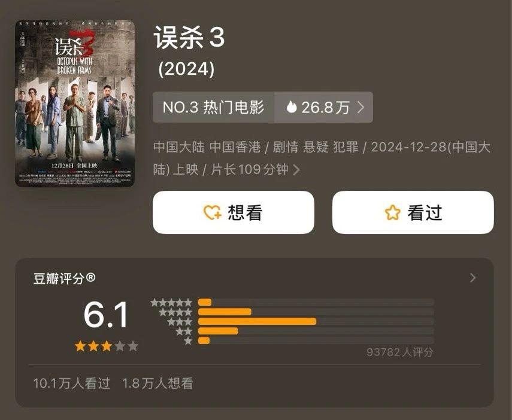Open the 1.8万人想看 list

click(157, 383)
